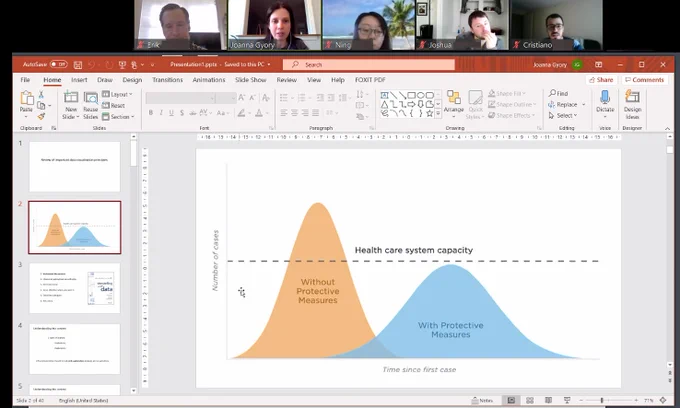Select the Rectangle shape in shapes gallery

click(x=411, y=95)
